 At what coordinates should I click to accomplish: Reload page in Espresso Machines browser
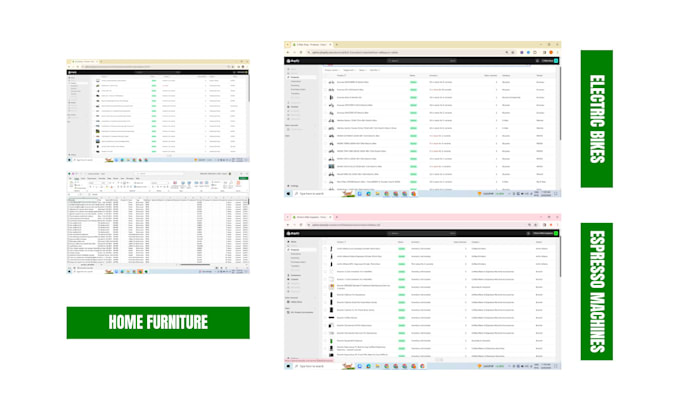pos(301,225)
